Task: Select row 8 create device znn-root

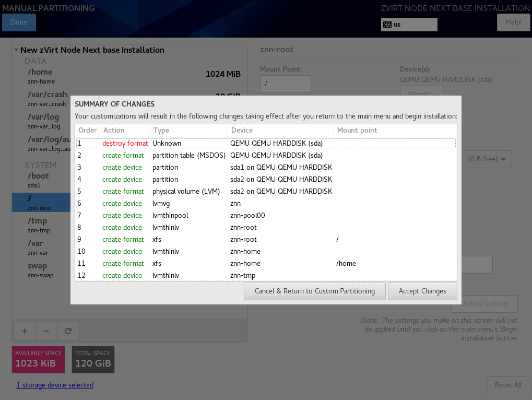Action: click(x=266, y=227)
